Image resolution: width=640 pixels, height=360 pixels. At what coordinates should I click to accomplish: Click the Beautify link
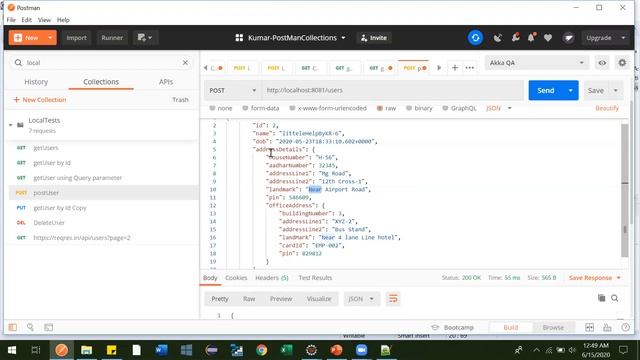[607, 108]
